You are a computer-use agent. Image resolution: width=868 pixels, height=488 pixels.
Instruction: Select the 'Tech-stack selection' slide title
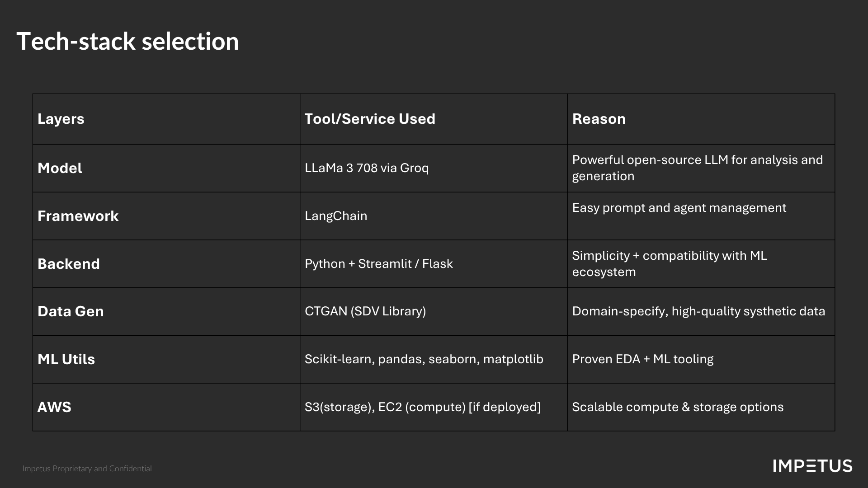[127, 41]
